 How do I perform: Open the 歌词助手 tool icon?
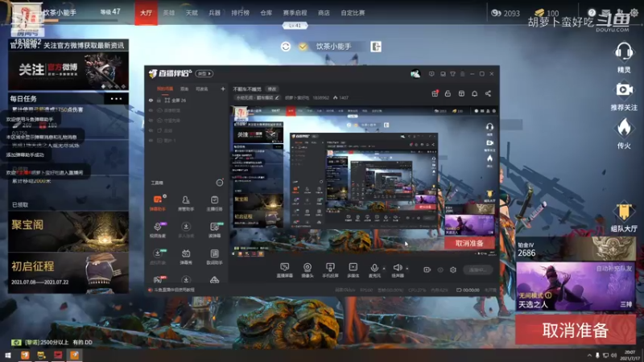click(214, 257)
